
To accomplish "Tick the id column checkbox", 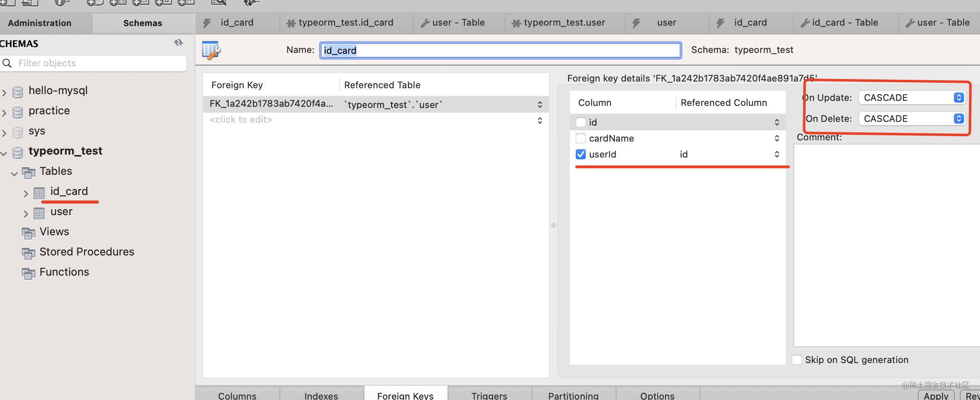I will (581, 122).
